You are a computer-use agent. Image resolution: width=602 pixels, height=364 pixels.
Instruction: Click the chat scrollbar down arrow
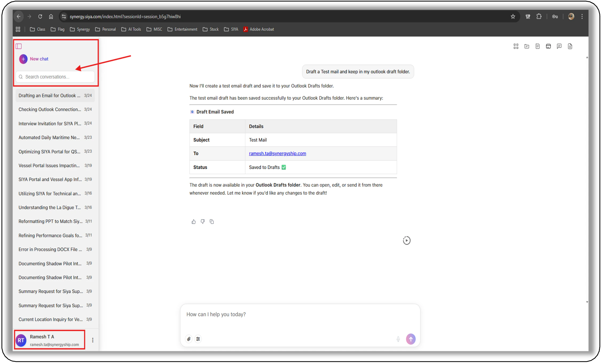(x=587, y=302)
